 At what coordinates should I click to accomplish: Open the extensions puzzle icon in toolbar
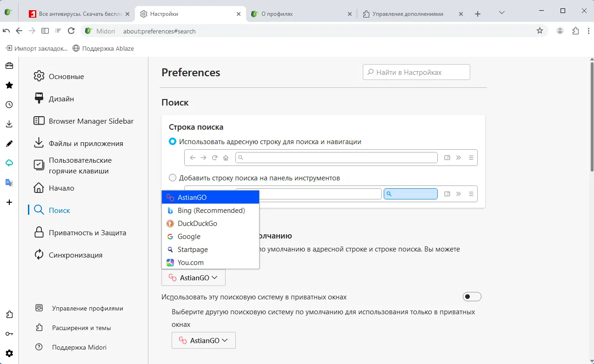pos(575,31)
